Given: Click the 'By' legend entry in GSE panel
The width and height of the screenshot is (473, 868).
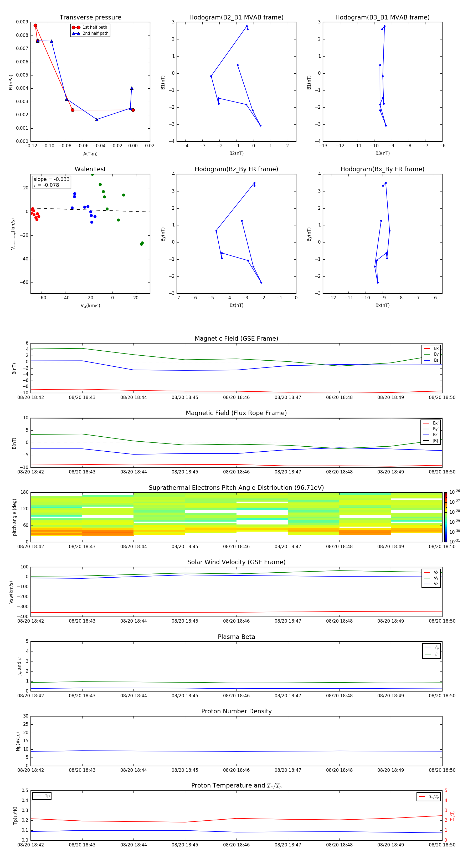Looking at the screenshot, I should pyautogui.click(x=431, y=354).
